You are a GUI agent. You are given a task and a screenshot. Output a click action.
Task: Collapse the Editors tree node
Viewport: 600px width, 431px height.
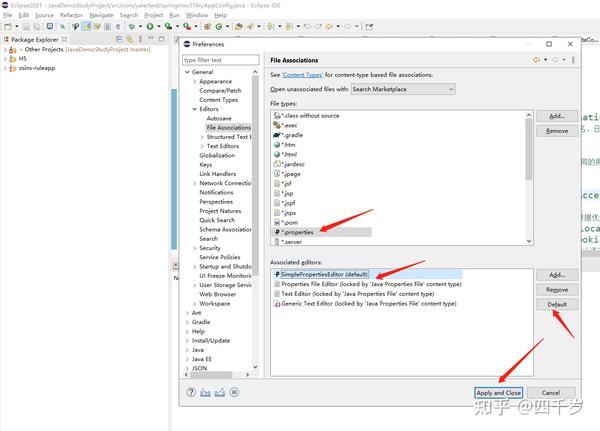pos(195,109)
